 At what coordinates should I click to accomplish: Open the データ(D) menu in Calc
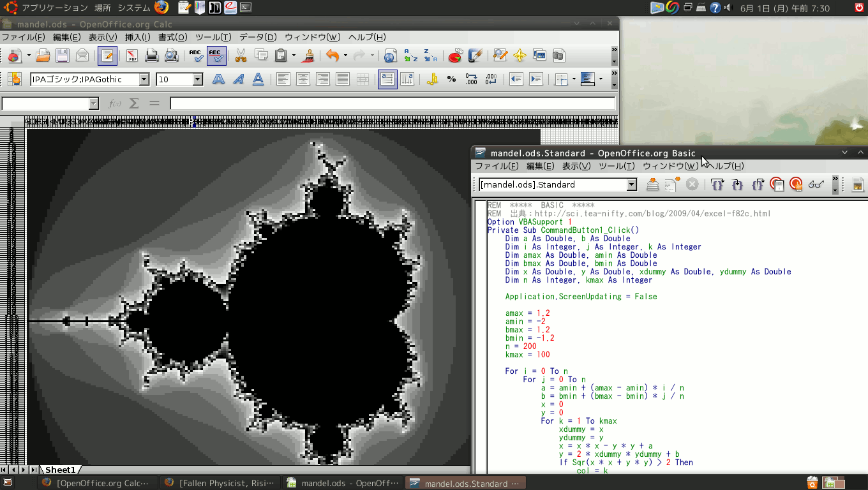click(258, 37)
